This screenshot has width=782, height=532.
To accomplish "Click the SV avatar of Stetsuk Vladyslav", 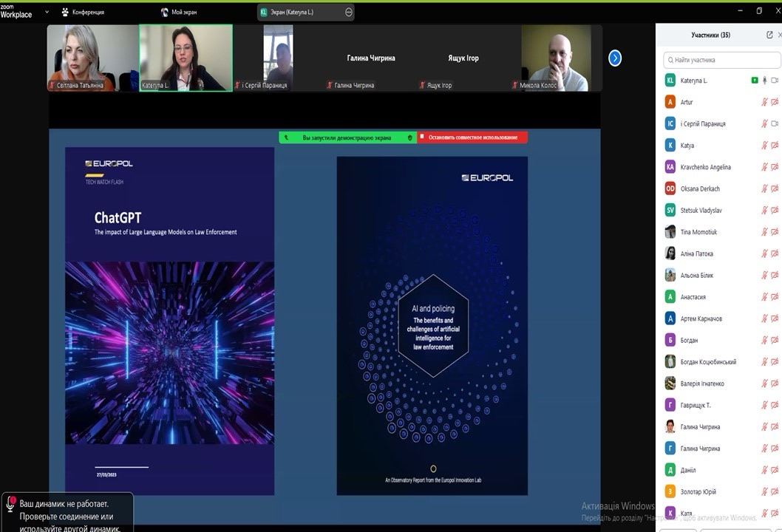I will (x=670, y=211).
